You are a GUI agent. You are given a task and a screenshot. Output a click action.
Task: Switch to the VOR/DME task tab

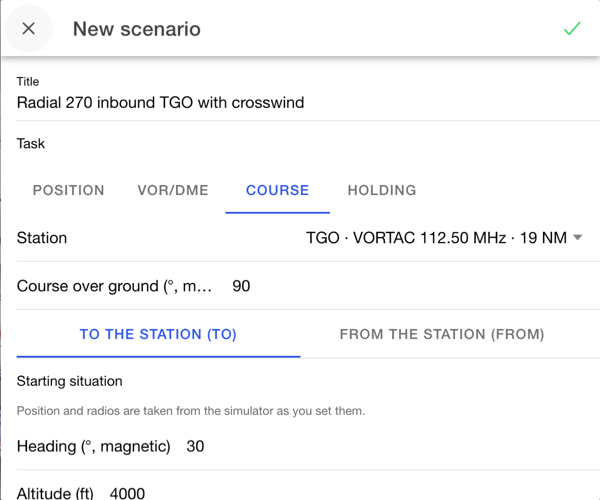173,190
